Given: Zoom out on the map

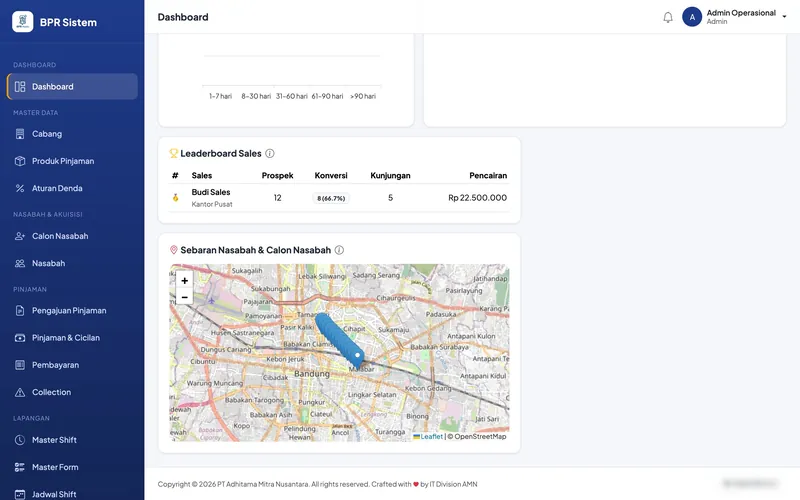Looking at the screenshot, I should coord(184,297).
